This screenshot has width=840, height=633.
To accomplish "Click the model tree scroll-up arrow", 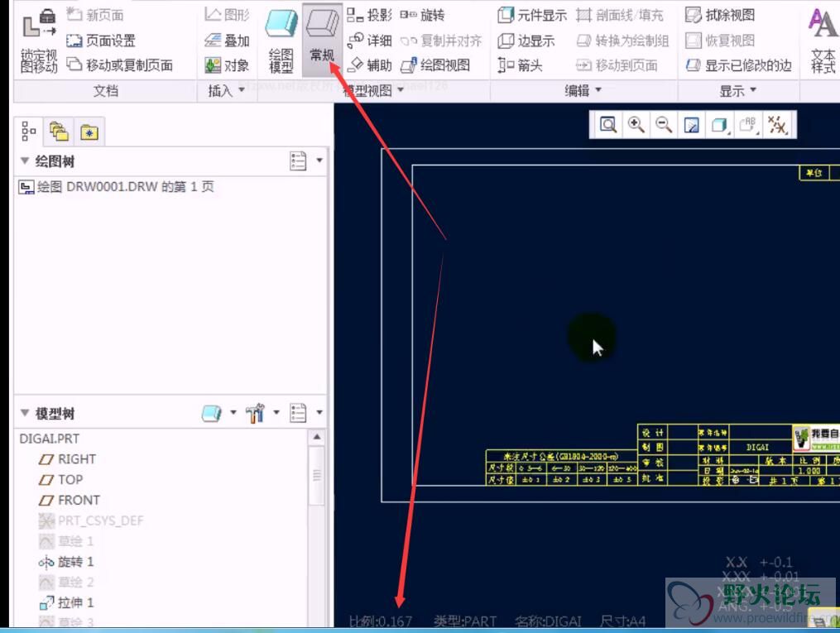I will click(317, 437).
